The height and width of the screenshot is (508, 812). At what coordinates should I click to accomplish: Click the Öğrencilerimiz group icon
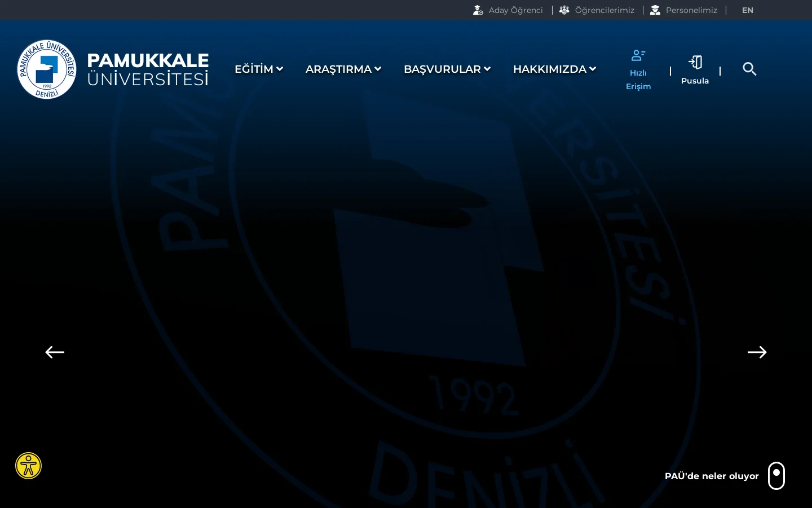point(564,10)
